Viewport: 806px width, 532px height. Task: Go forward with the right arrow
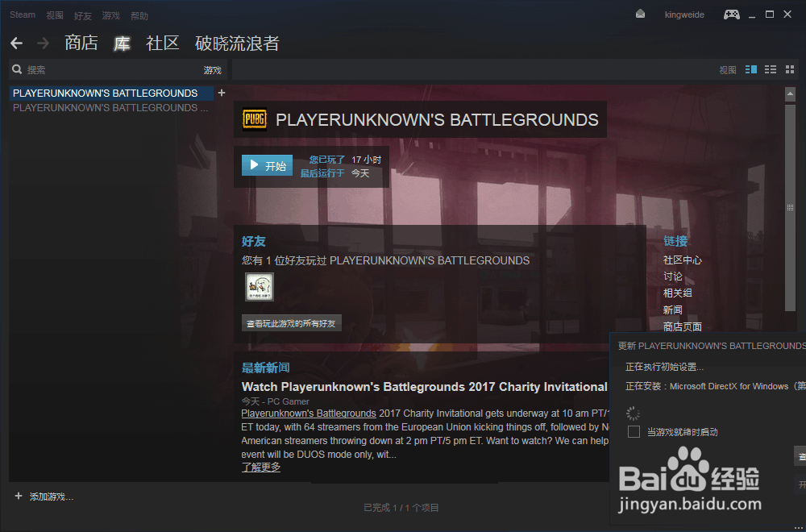[x=44, y=44]
